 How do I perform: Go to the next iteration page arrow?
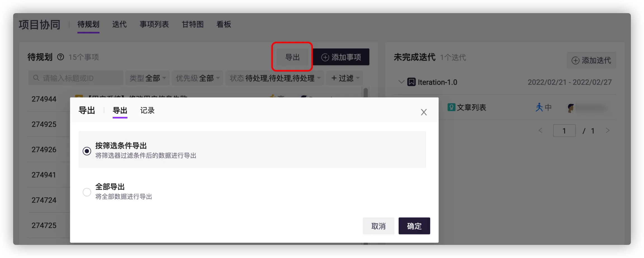tap(608, 131)
